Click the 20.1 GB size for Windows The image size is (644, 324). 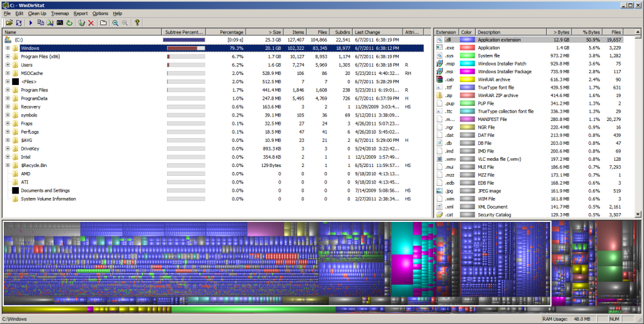click(x=273, y=48)
